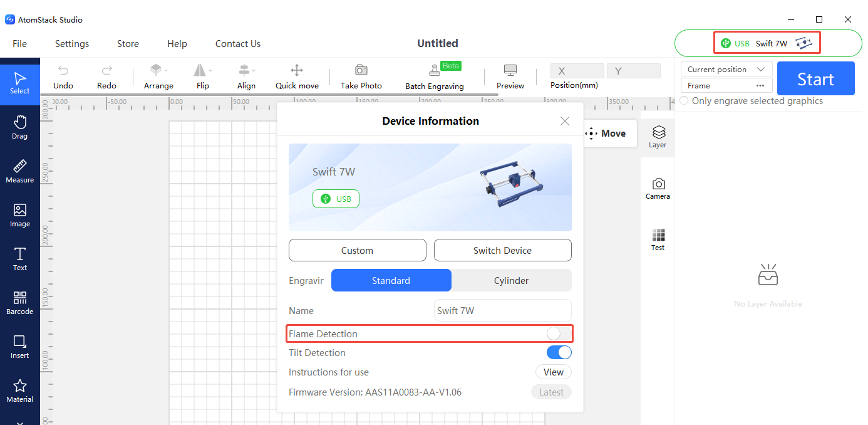Screen dimensions: 868x425
Task: Choose the Measure ruler tool
Action: click(20, 171)
